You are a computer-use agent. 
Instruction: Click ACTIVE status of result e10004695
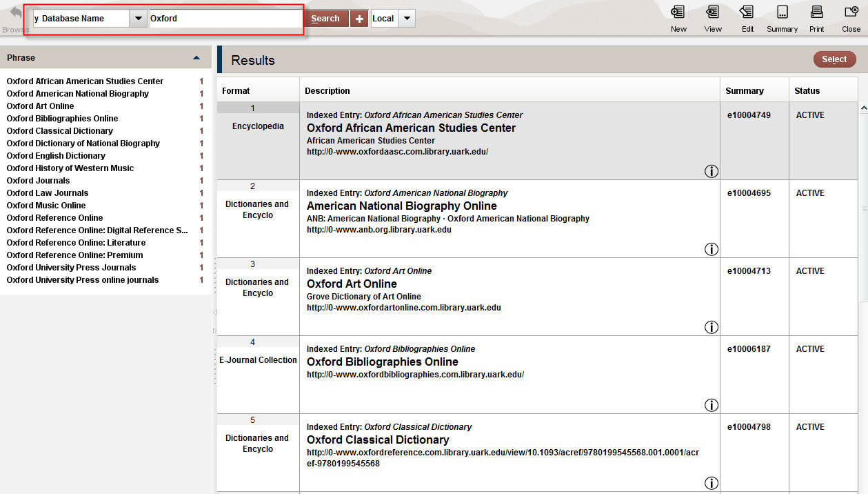tap(810, 193)
